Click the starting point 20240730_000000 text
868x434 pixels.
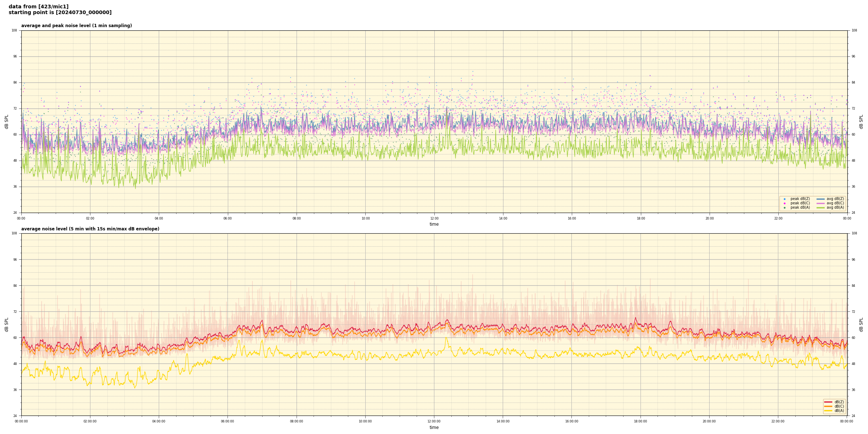point(60,13)
